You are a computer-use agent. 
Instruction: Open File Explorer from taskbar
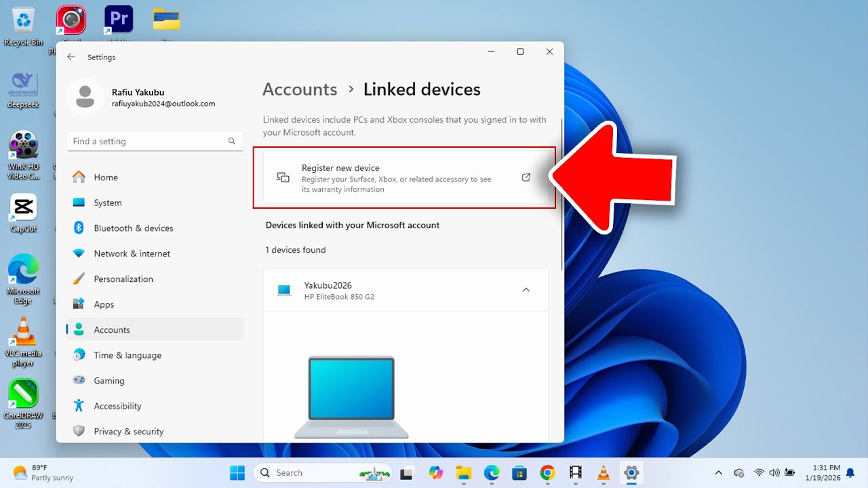tap(463, 472)
